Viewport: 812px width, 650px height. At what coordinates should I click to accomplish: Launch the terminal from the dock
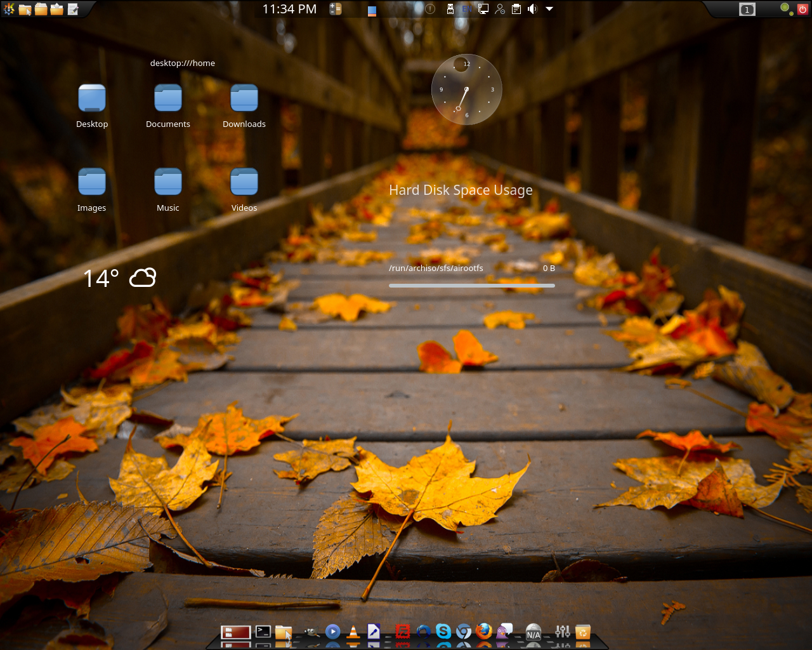tap(263, 632)
